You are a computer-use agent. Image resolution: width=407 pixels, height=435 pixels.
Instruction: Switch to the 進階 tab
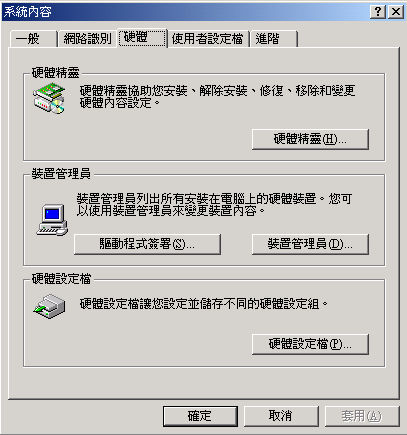point(273,39)
